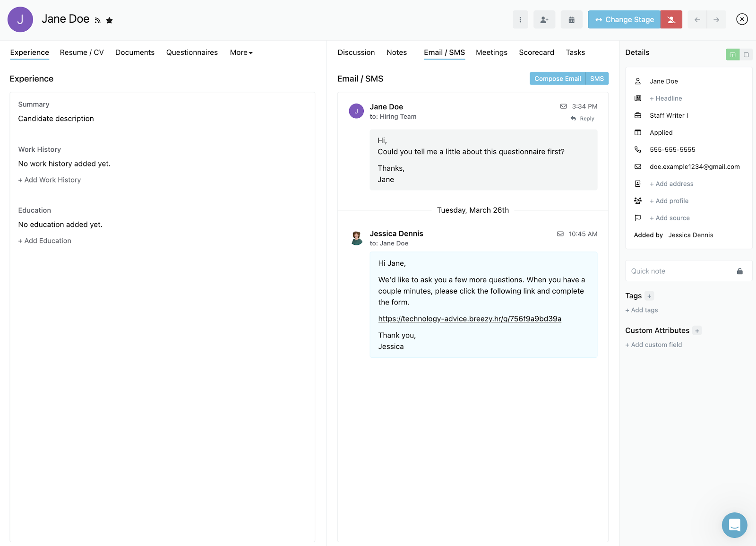Click Add profile link
Image resolution: width=756 pixels, height=546 pixels.
(669, 201)
